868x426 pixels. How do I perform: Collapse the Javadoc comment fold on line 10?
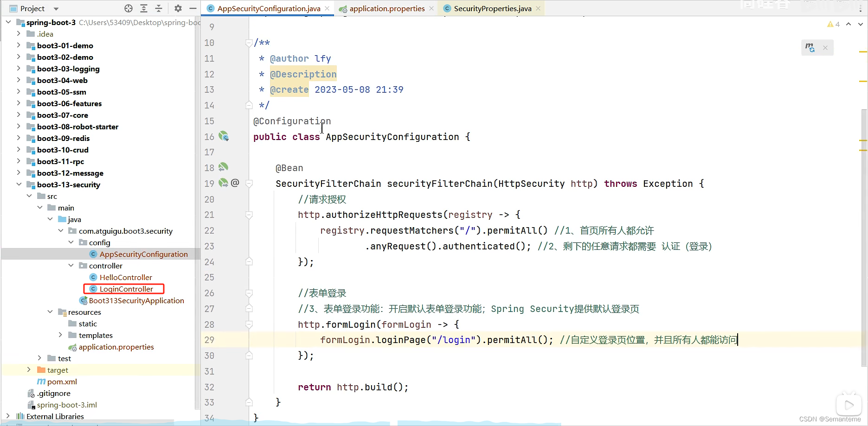pos(249,43)
